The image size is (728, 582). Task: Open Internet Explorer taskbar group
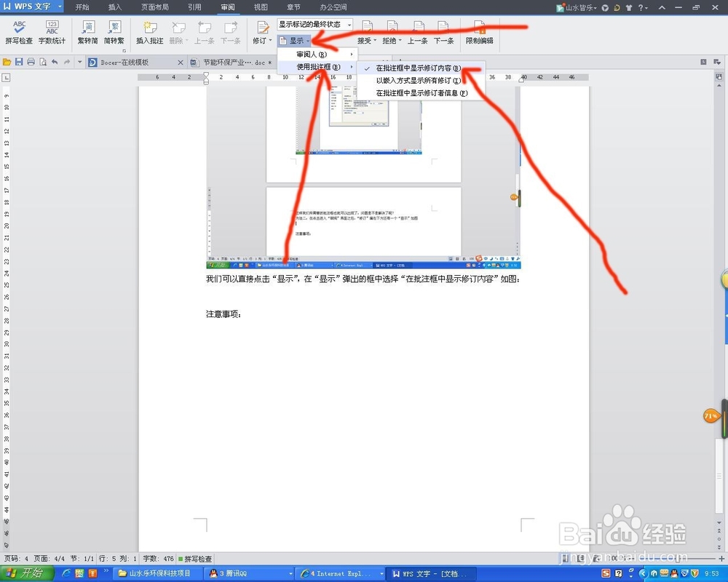click(341, 574)
